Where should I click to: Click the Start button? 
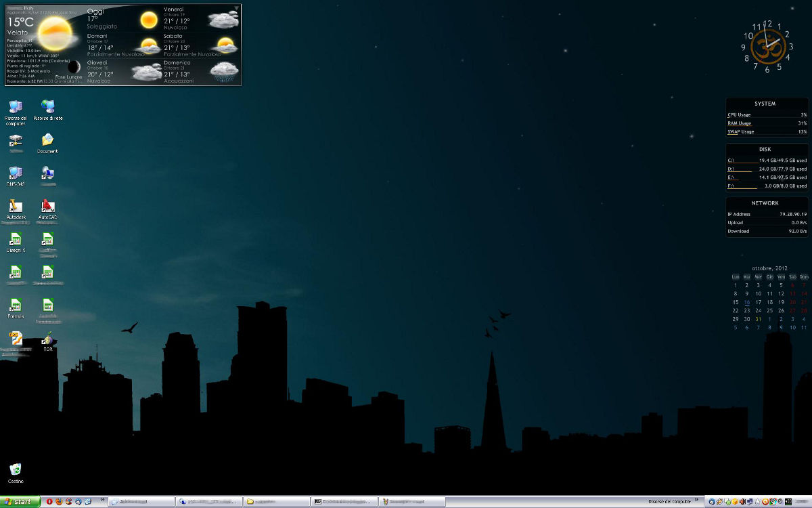click(x=20, y=502)
